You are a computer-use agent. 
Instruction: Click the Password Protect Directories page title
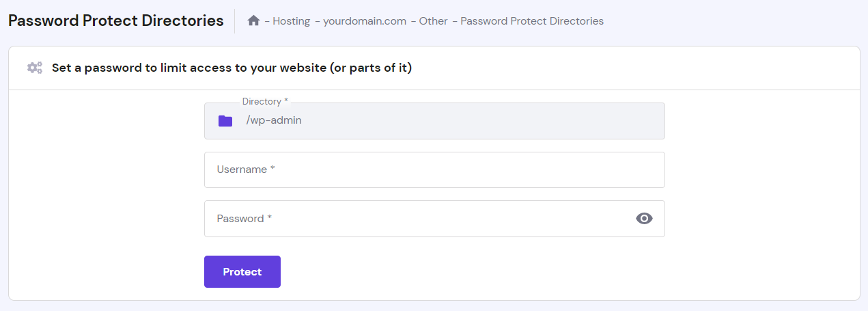tap(116, 21)
